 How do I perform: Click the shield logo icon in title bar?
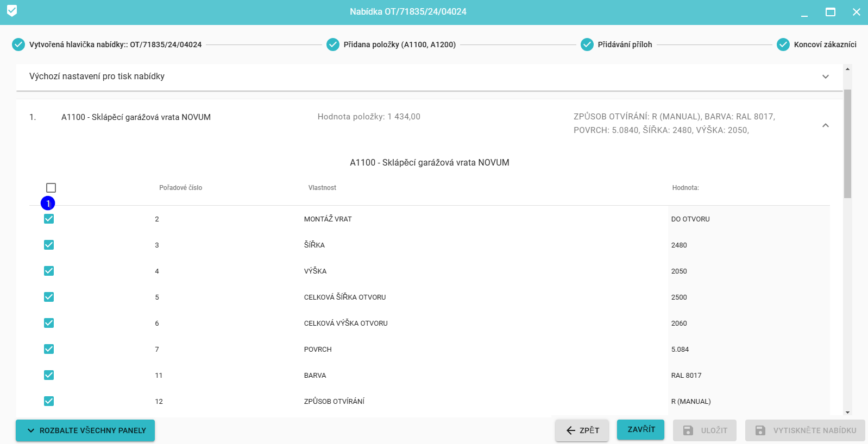pos(12,11)
